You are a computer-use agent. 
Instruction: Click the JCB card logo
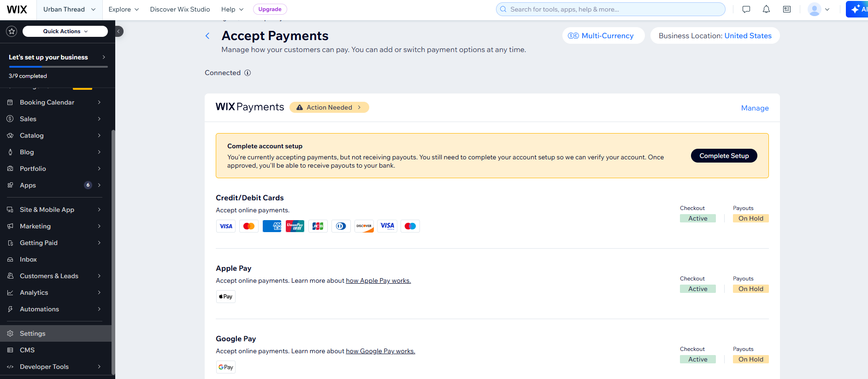pos(318,226)
